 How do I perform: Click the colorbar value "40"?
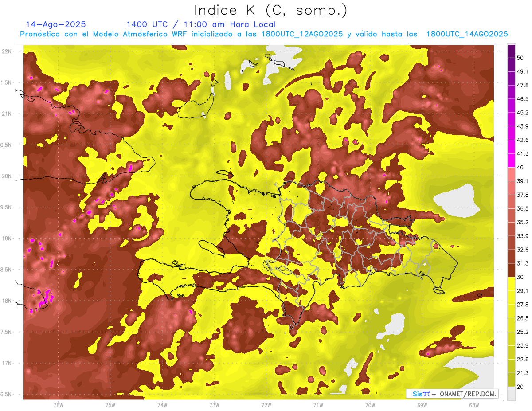pyautogui.click(x=521, y=168)
